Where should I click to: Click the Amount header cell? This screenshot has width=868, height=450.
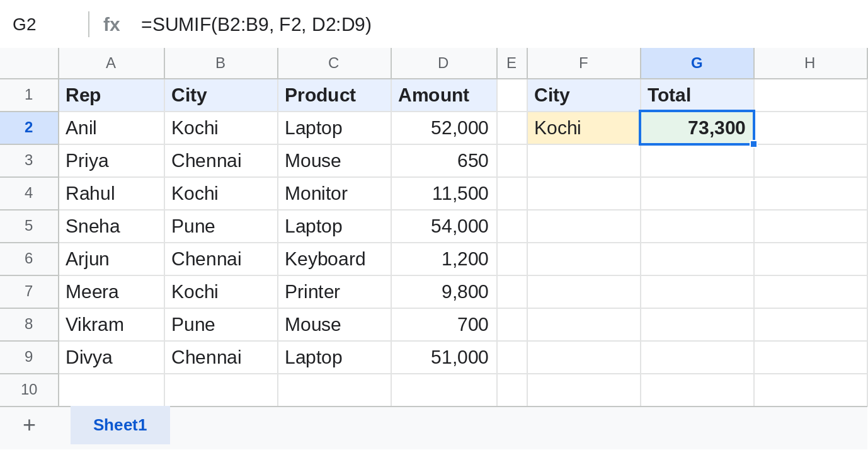(x=444, y=95)
